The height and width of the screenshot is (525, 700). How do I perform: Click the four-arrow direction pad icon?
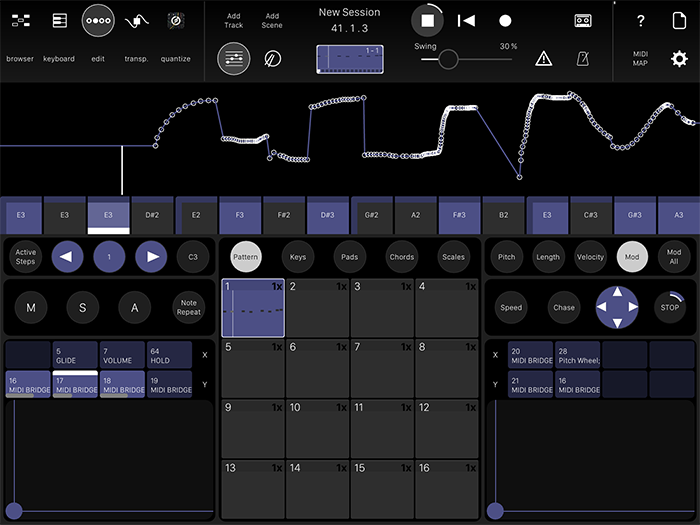click(617, 307)
